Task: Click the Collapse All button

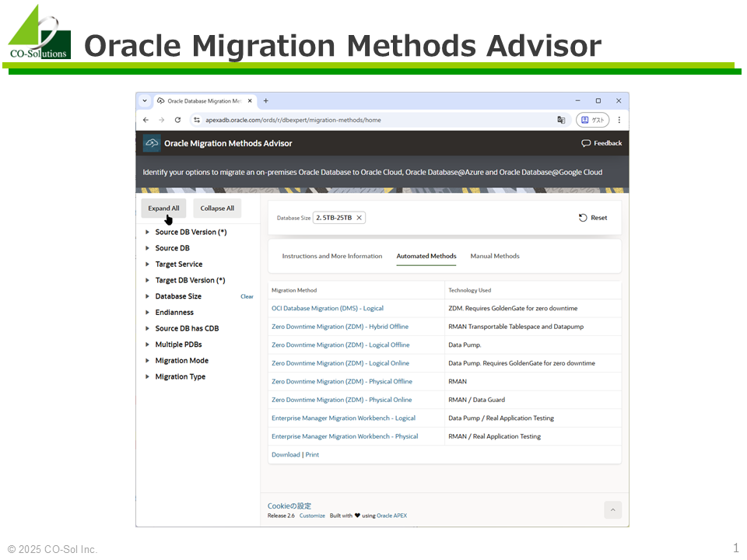Action: coord(217,208)
